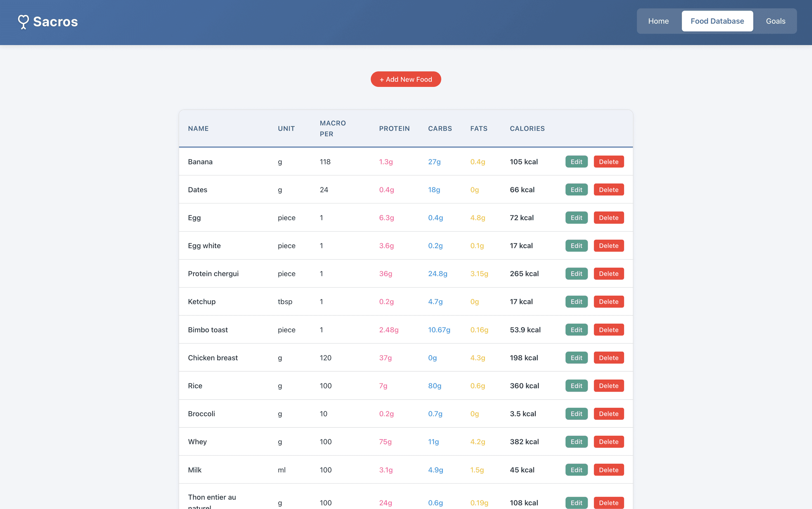Click the Sacros brand title

coord(56,22)
